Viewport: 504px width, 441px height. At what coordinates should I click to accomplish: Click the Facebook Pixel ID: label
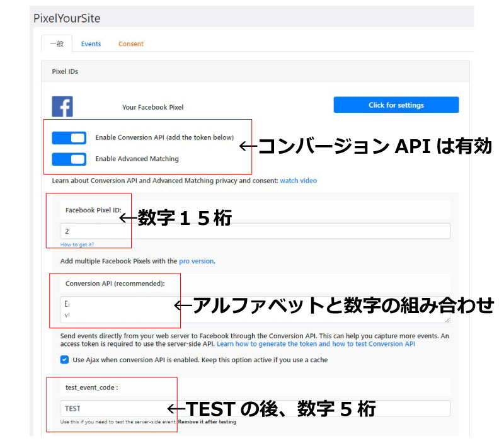[93, 210]
